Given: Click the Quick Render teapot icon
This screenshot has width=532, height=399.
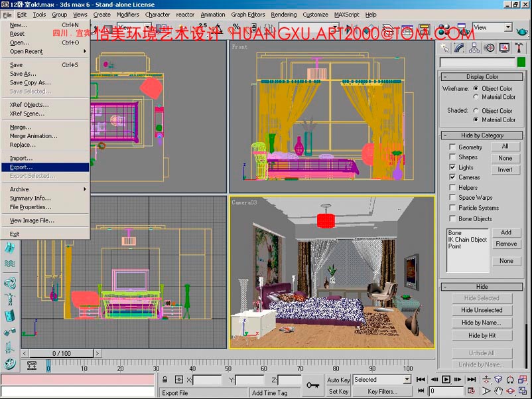Looking at the screenshot, I should point(522,32).
